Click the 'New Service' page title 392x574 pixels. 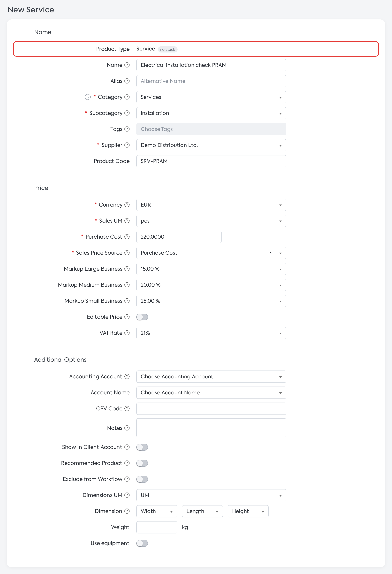pos(31,10)
